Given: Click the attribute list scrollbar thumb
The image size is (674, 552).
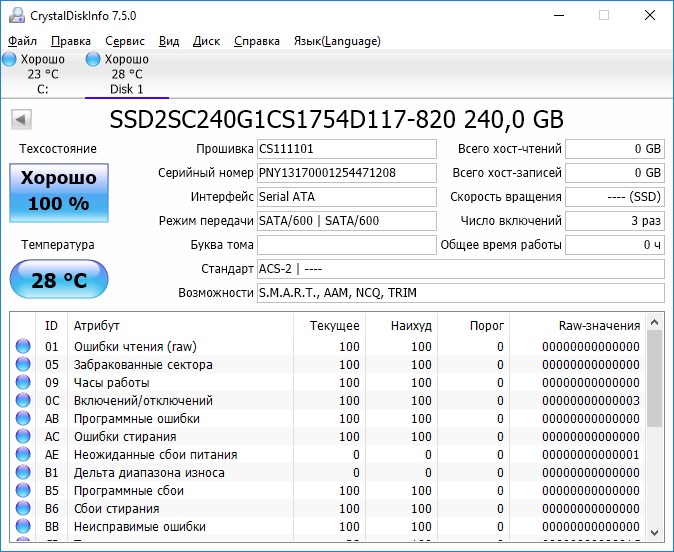Looking at the screenshot, I should click(x=655, y=378).
